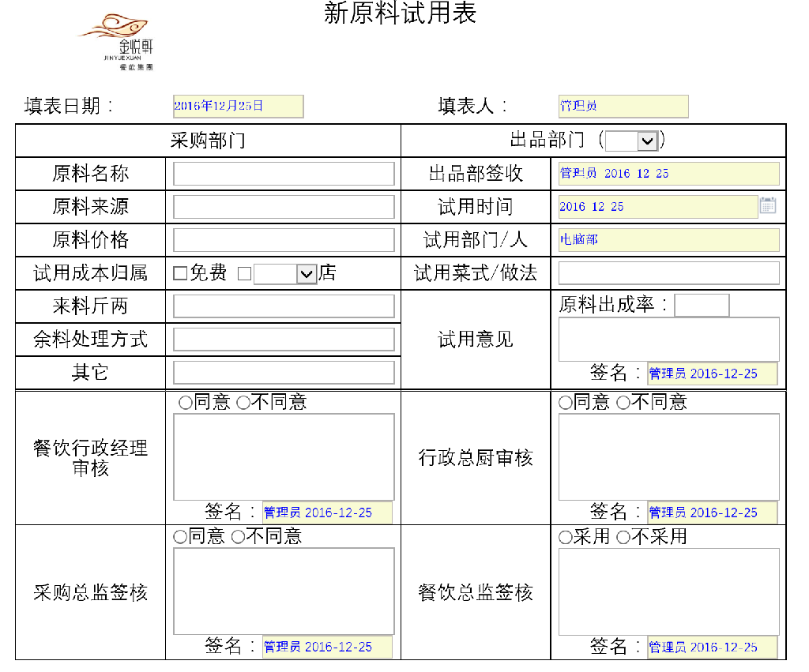Click the 填表日期 date field
Screen dimensions: 809x672
[x=238, y=107]
